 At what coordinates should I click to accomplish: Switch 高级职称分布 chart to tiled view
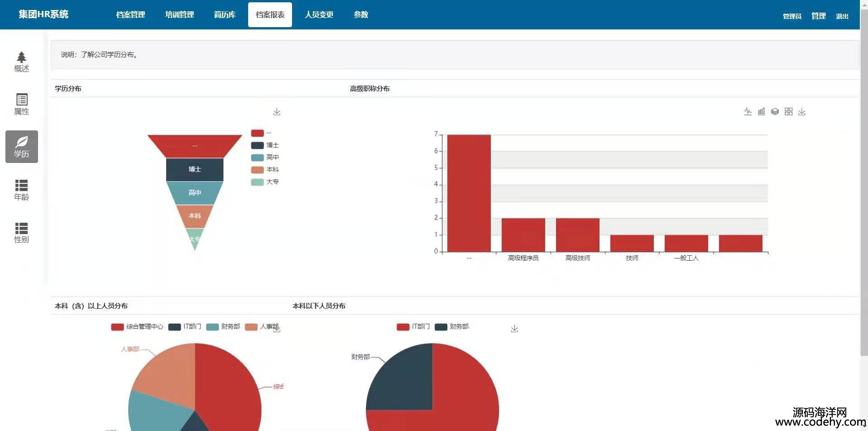click(788, 111)
